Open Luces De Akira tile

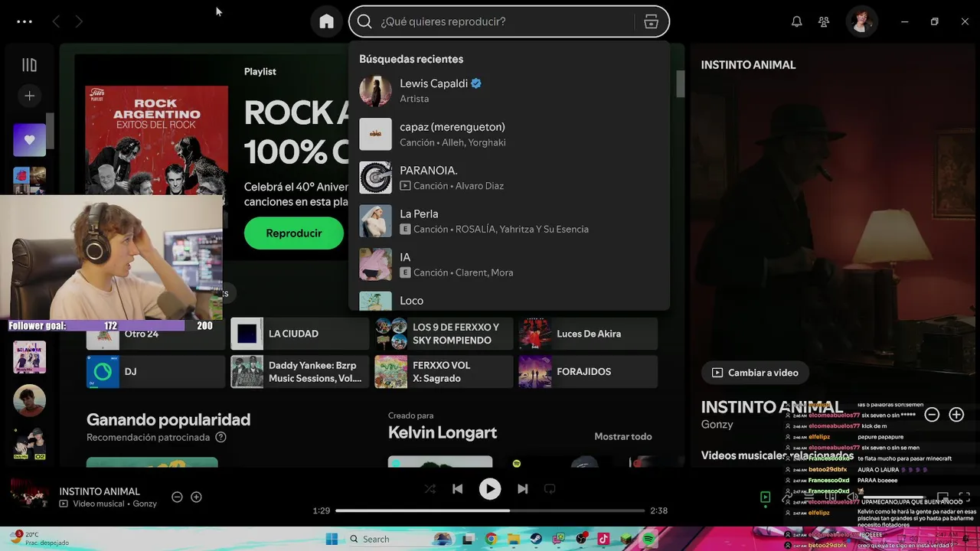point(588,334)
